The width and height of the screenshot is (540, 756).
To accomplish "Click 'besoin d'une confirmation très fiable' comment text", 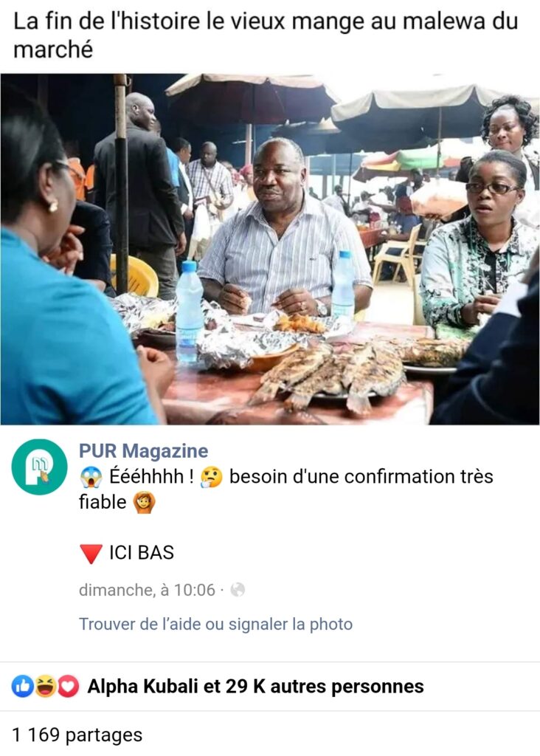I will pyautogui.click(x=286, y=489).
